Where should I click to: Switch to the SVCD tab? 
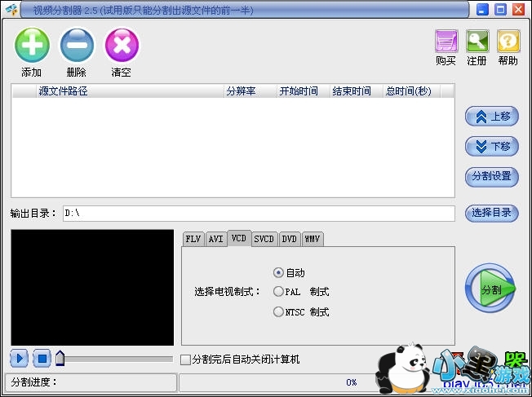coord(264,240)
